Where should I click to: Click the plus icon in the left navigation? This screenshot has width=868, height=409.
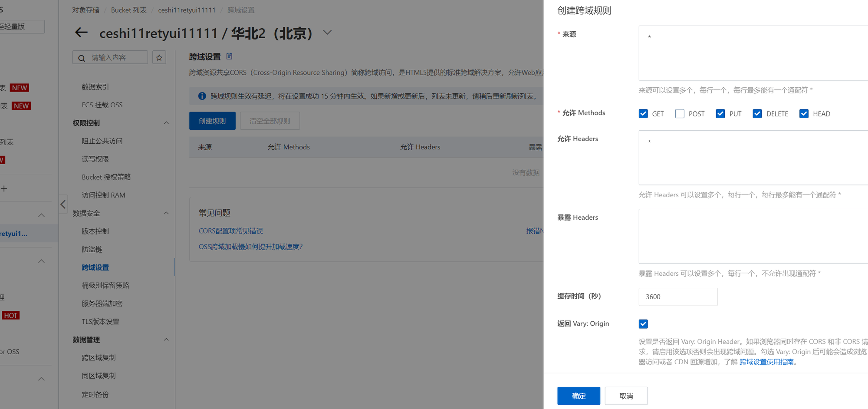[x=4, y=188]
